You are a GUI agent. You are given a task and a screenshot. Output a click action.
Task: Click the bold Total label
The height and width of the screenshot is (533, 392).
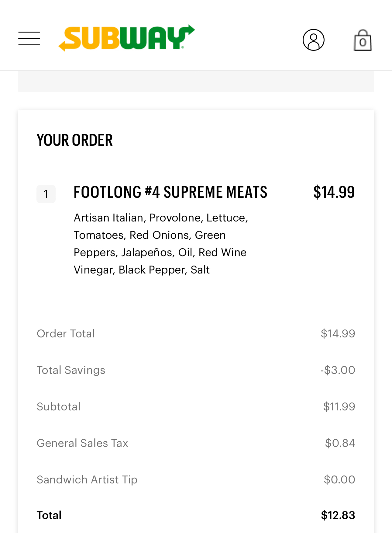49,515
